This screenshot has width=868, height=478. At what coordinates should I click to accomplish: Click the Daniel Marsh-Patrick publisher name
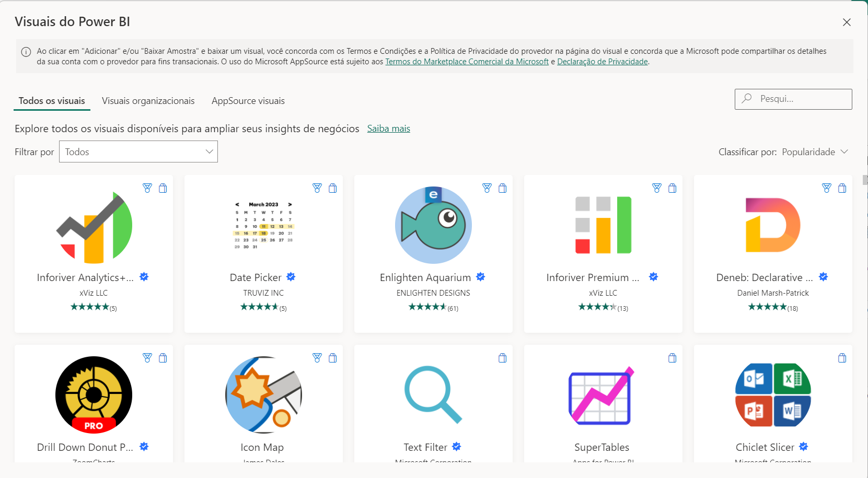[x=773, y=293]
